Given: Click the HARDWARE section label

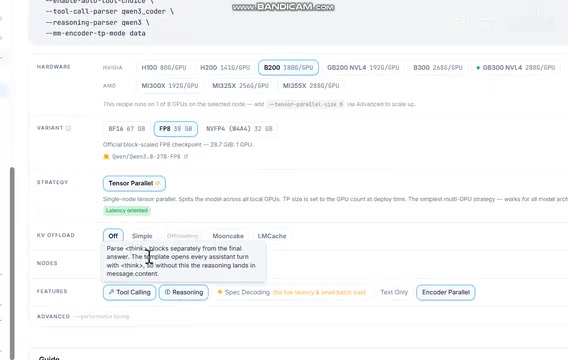Looking at the screenshot, I should coord(54,67).
